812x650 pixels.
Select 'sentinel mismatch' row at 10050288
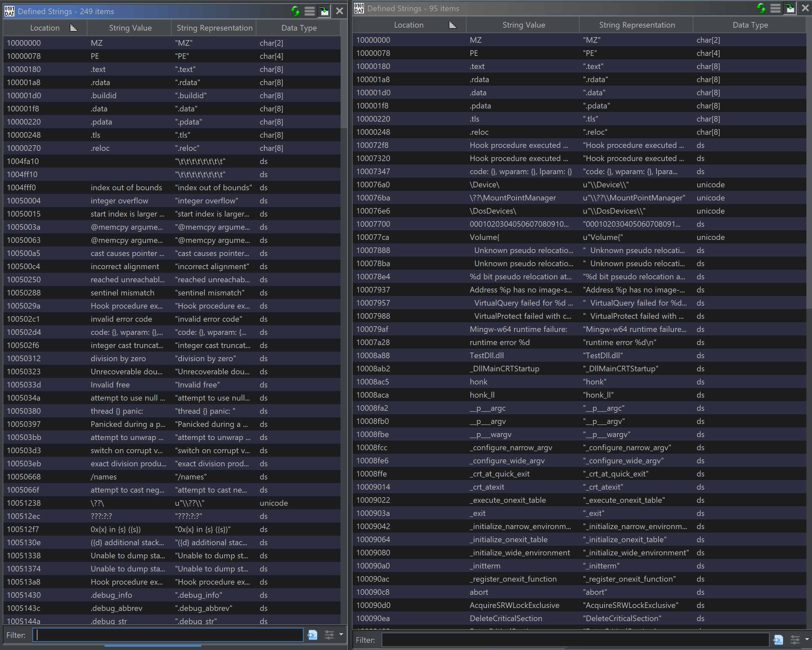[172, 293]
